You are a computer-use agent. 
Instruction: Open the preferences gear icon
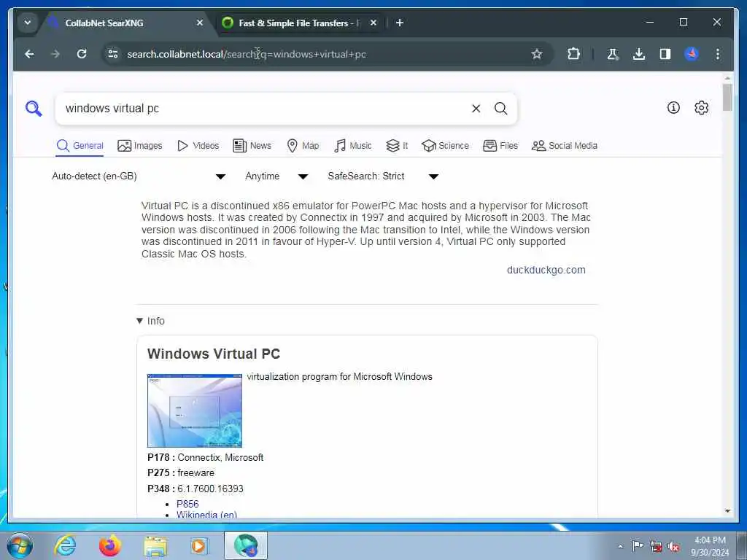(701, 108)
